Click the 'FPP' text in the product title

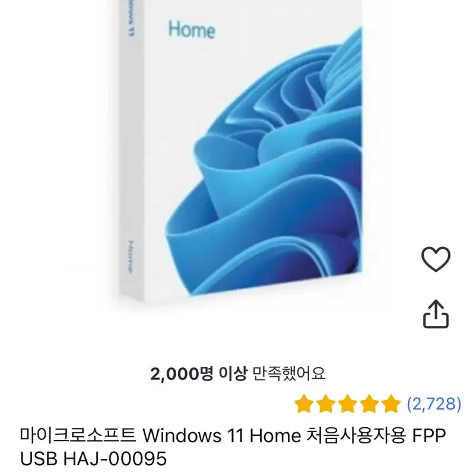point(429,435)
